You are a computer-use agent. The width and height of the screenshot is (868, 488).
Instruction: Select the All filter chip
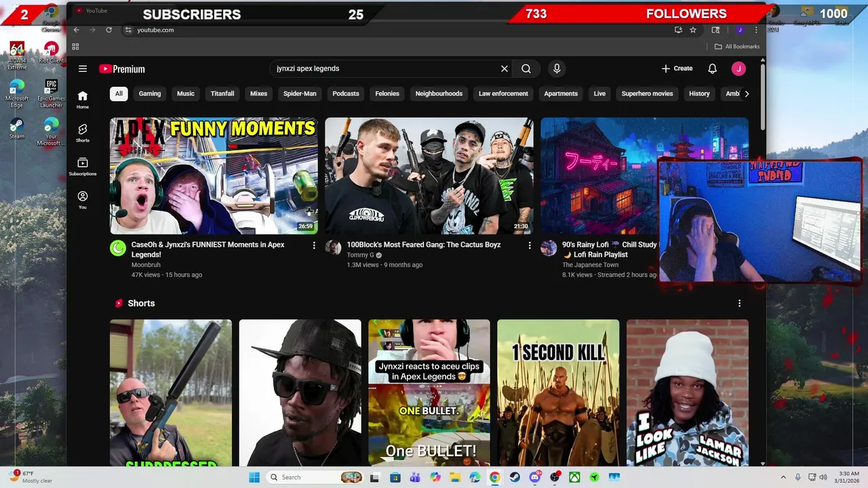[119, 94]
